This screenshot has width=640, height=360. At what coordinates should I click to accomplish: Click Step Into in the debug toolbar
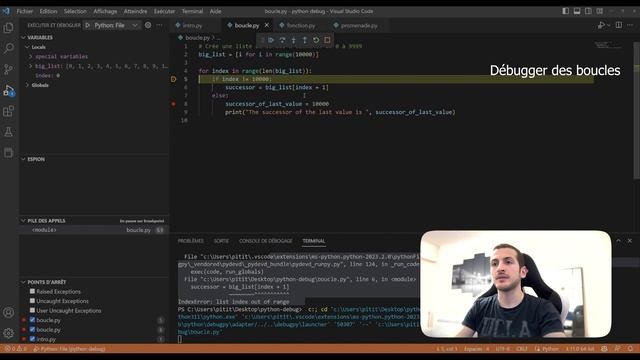tap(293, 40)
